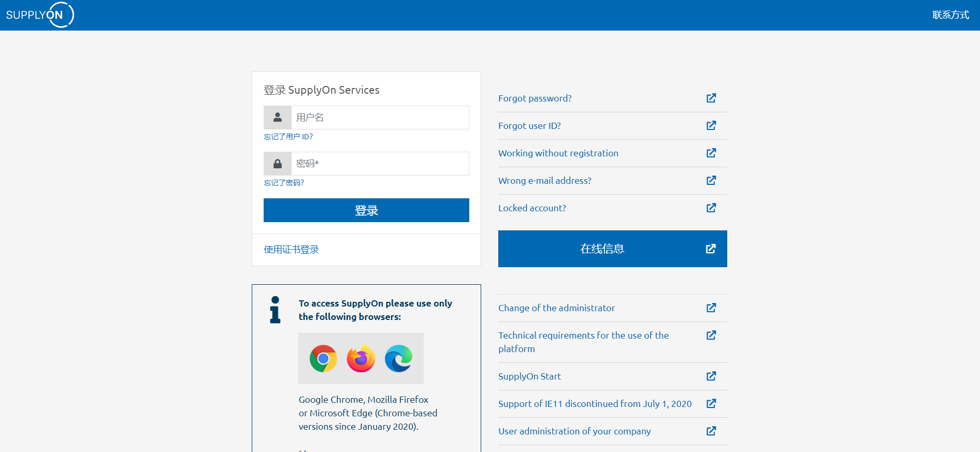Focus the 密码 password input field
This screenshot has height=452, width=980.
[380, 164]
